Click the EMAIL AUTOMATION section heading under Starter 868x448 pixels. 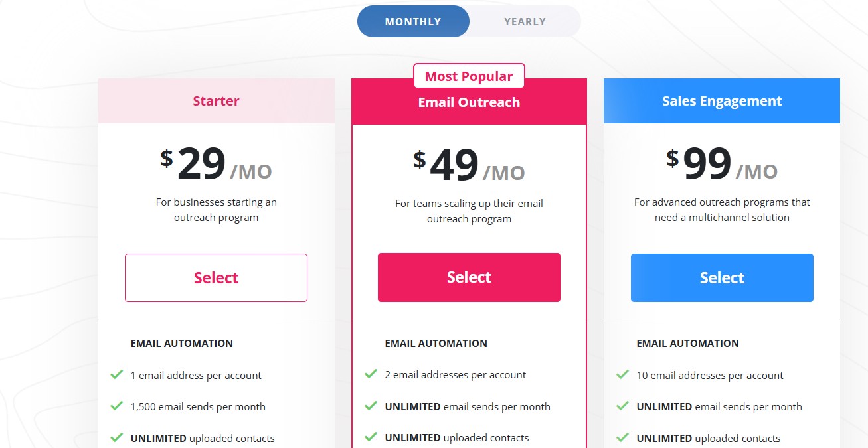coord(181,343)
